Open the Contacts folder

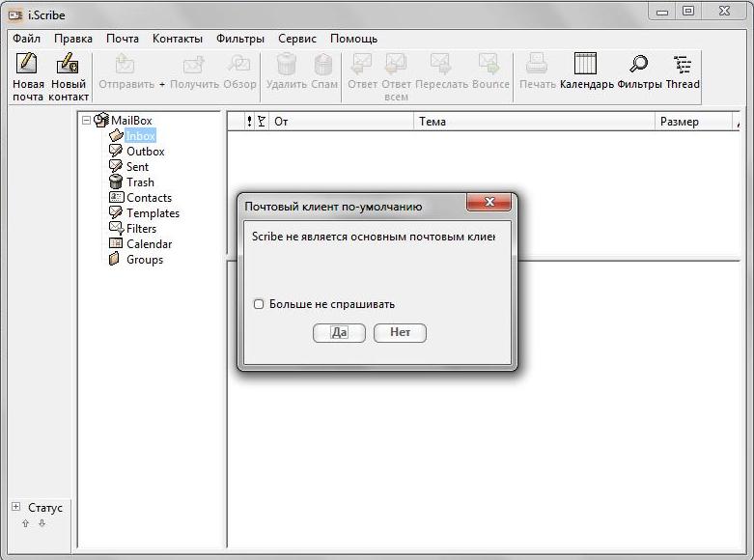149,198
